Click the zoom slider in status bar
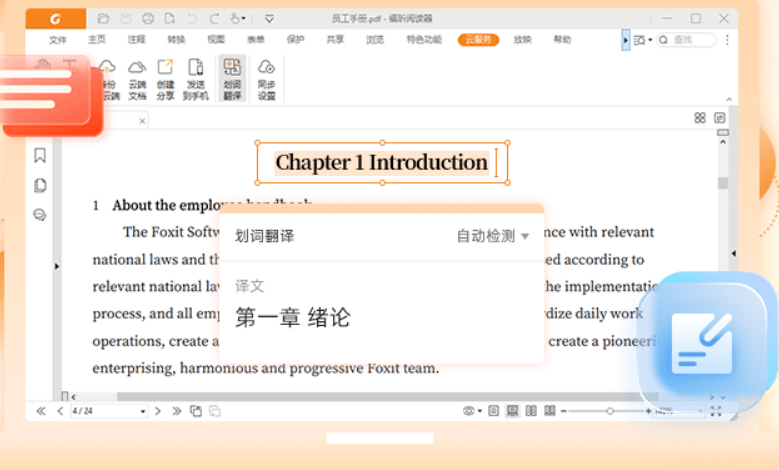 [608, 411]
